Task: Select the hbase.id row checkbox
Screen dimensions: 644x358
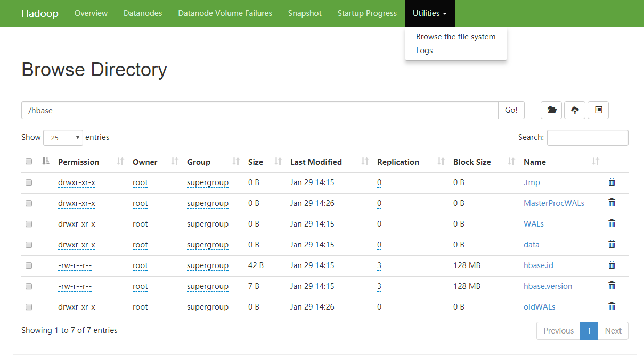Action: (29, 265)
